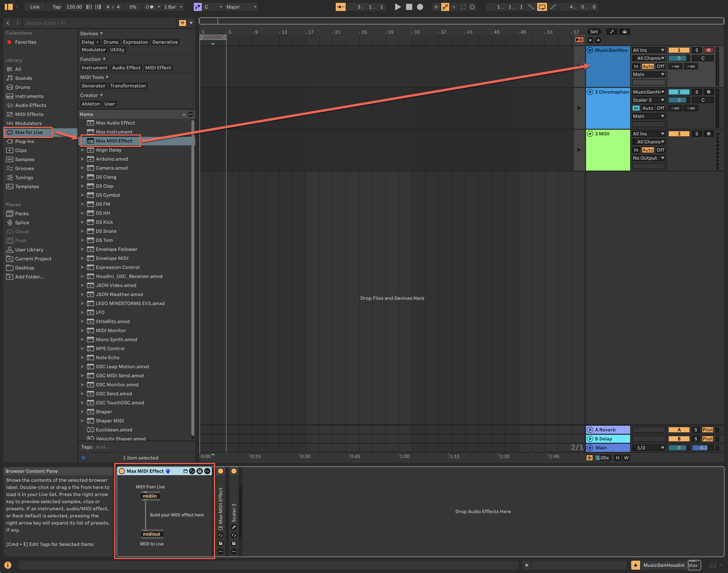Viewport: 728px width, 573px height.
Task: Expand the LFO list item
Action: click(82, 312)
